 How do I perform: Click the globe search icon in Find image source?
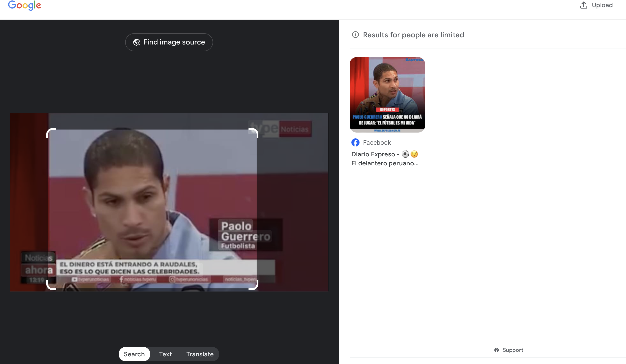click(x=136, y=42)
